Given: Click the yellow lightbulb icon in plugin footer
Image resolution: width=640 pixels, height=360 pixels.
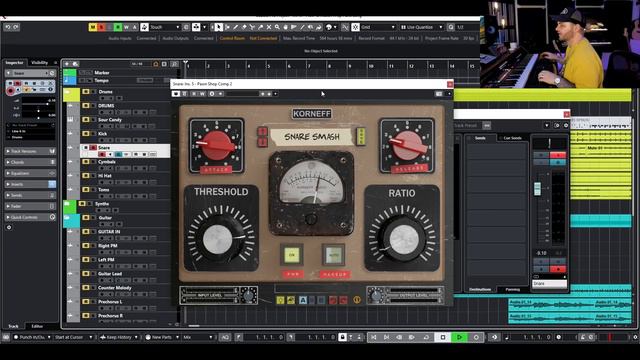Looking at the screenshot, I should 280,300.
